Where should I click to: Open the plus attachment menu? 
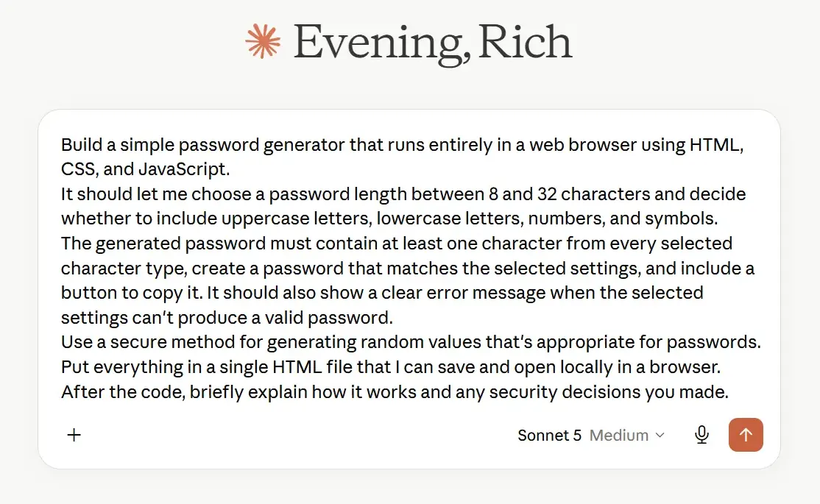[74, 434]
